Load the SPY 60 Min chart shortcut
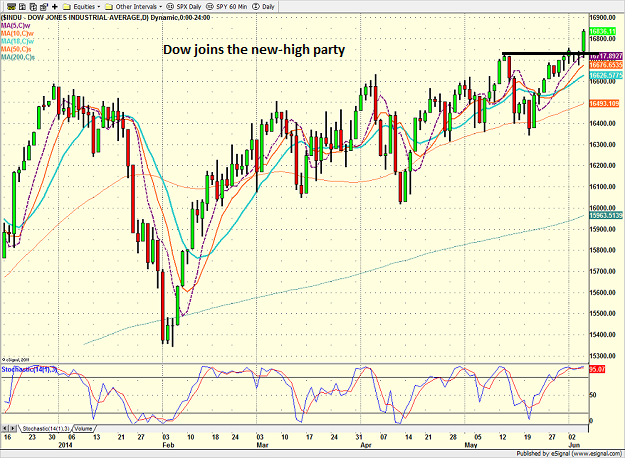Image resolution: width=625 pixels, height=458 pixels. click(x=227, y=7)
